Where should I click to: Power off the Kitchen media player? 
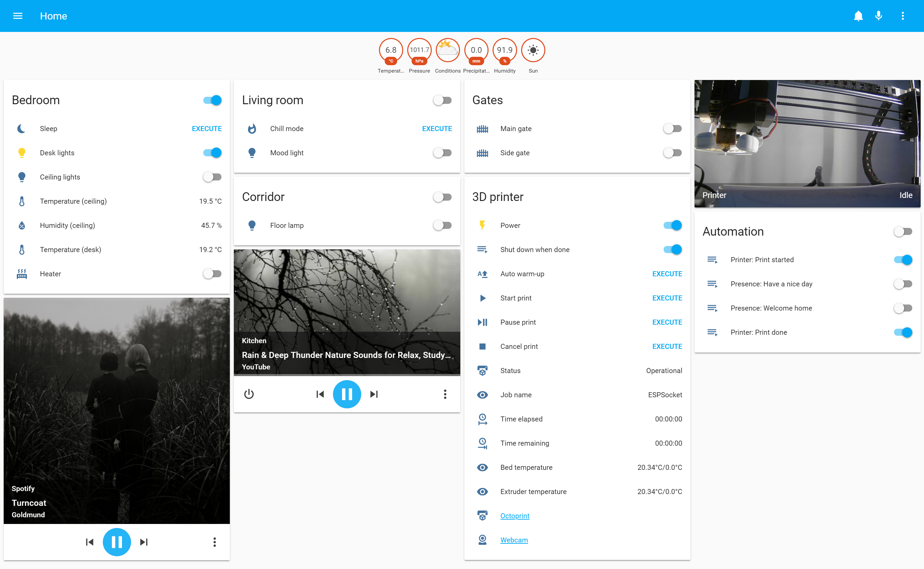point(249,394)
